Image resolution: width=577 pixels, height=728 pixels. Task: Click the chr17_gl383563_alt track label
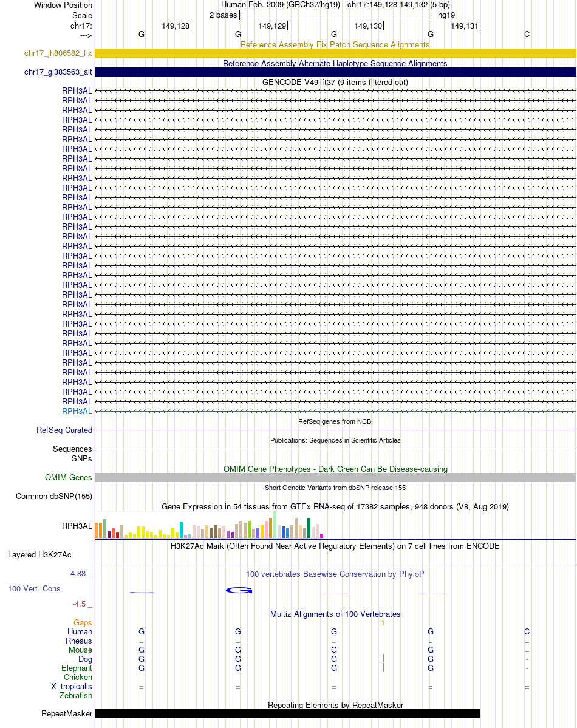pyautogui.click(x=58, y=72)
